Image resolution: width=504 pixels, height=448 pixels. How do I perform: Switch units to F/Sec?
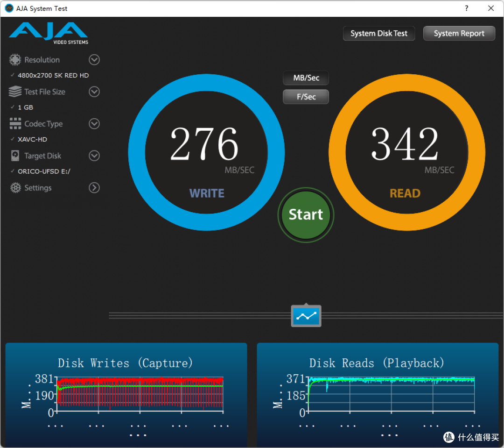pos(306,97)
